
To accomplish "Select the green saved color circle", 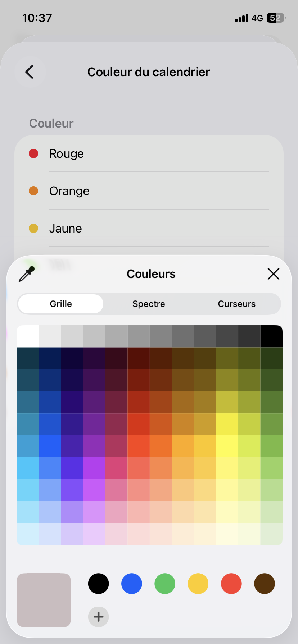I will 165,584.
